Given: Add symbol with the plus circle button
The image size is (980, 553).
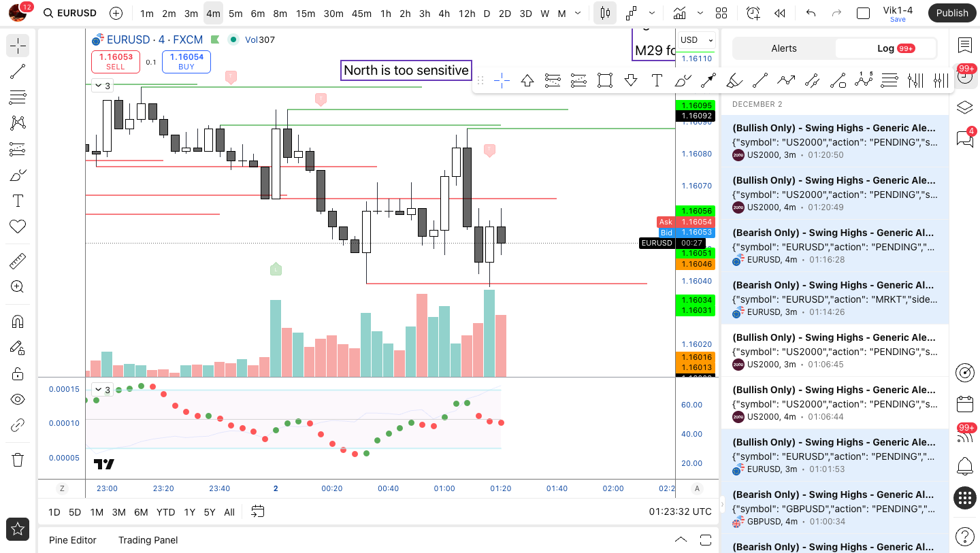Looking at the screenshot, I should coord(116,13).
